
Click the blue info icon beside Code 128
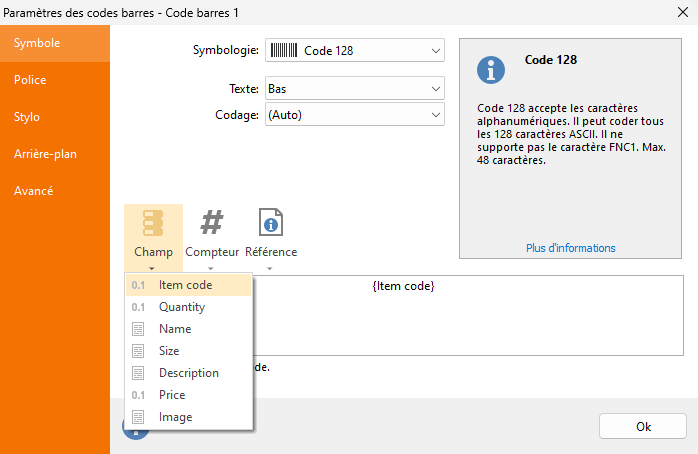coord(491,70)
